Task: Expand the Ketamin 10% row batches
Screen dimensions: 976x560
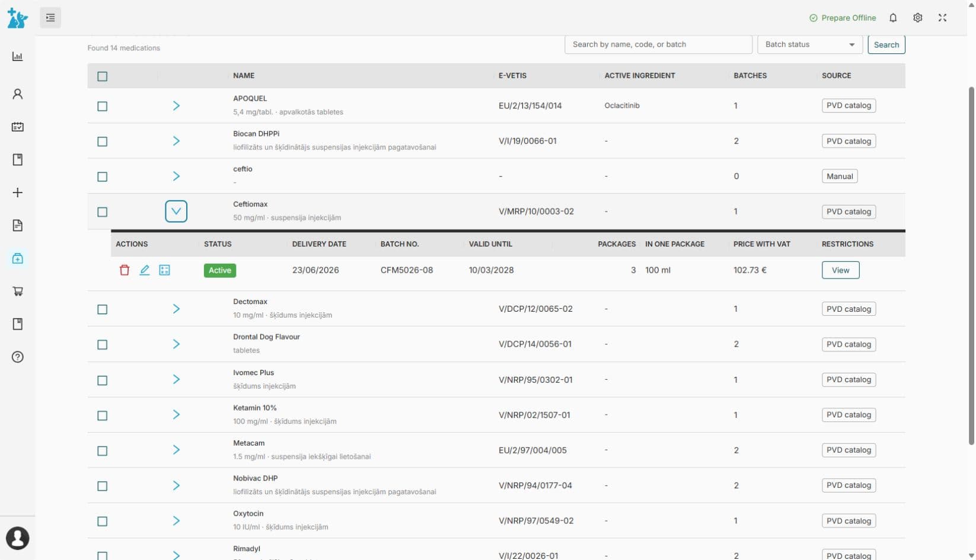Action: click(176, 415)
